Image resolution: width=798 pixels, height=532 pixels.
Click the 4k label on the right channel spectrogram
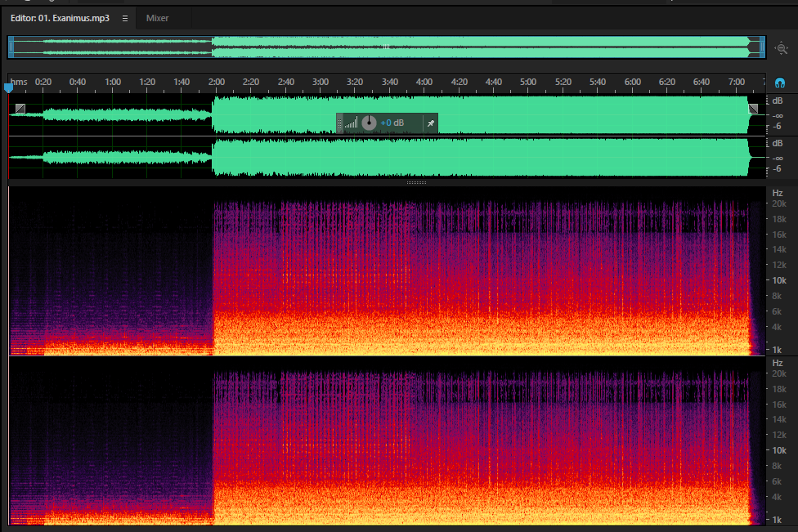coord(776,496)
